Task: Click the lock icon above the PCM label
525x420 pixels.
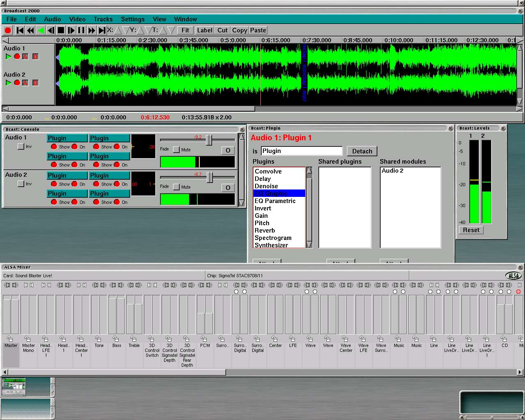Action: coord(204,339)
